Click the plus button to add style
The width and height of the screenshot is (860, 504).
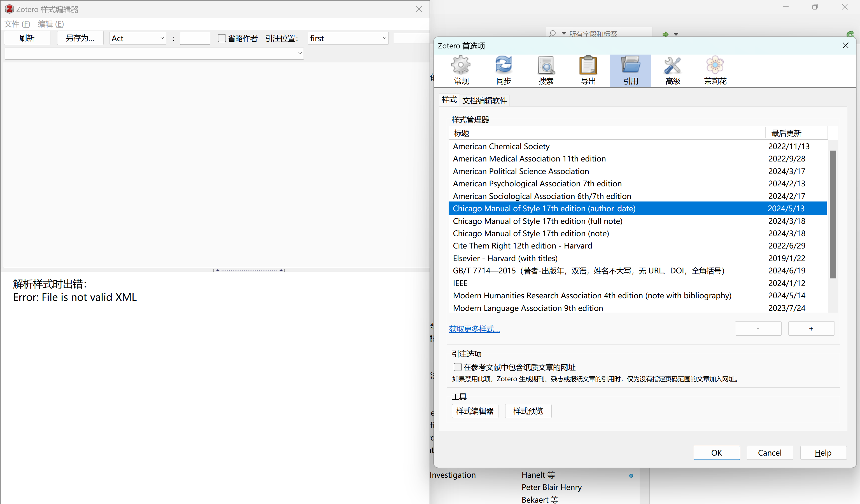coord(811,328)
